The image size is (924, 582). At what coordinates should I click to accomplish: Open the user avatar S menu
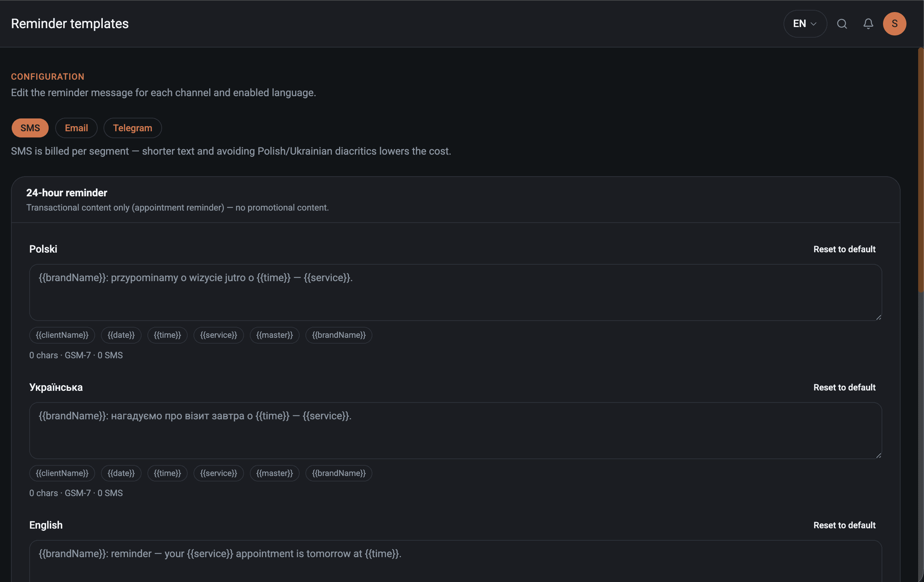[x=894, y=24]
